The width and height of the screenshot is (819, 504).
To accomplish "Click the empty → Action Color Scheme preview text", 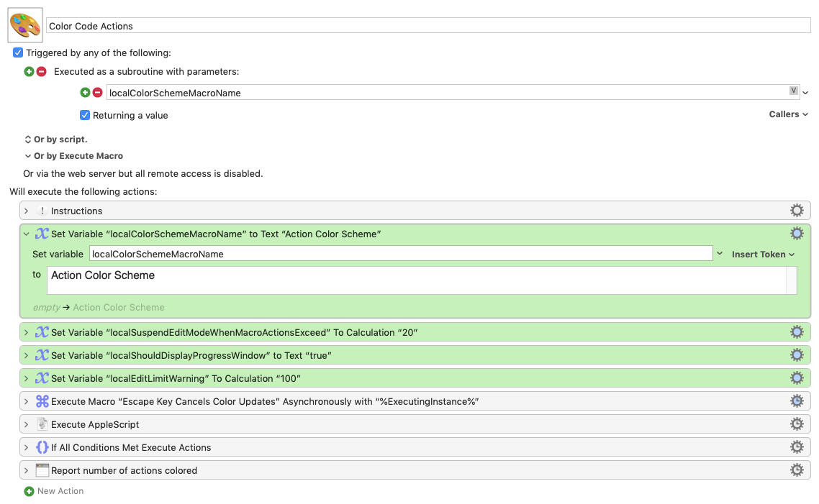I will pyautogui.click(x=99, y=307).
